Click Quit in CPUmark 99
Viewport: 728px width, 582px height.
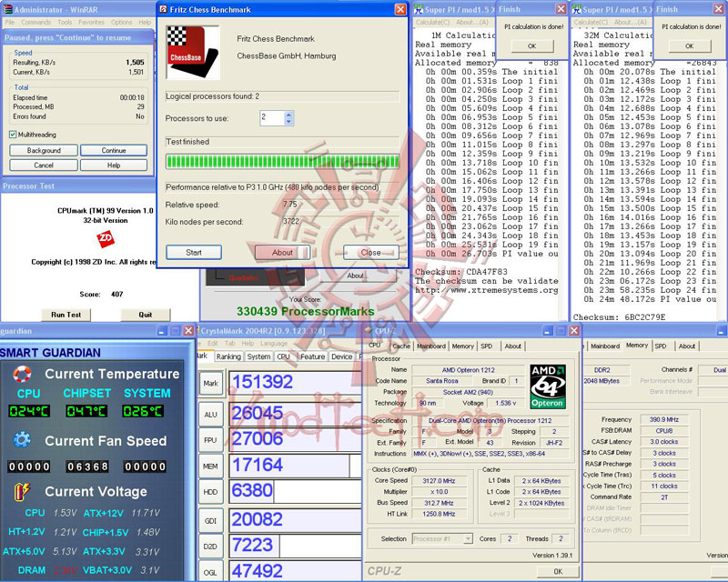(146, 315)
